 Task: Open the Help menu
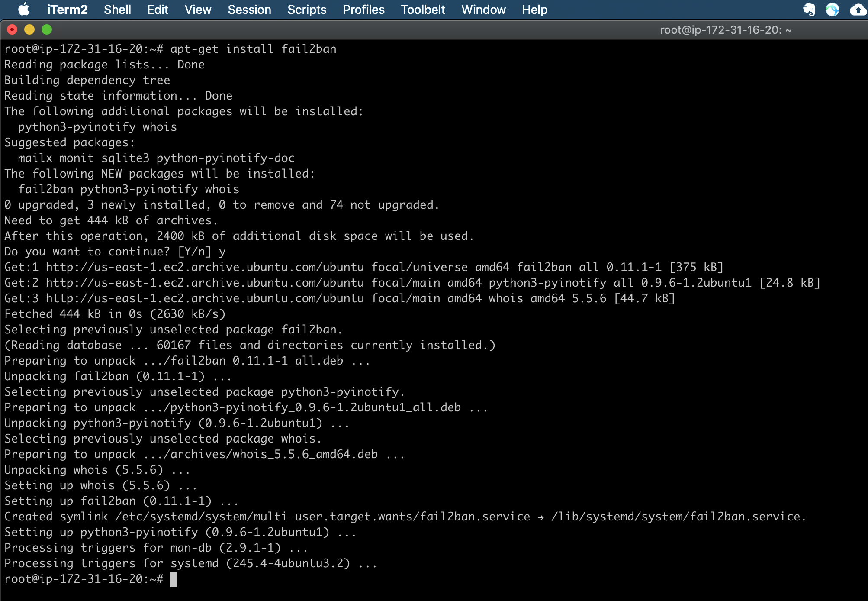click(534, 10)
